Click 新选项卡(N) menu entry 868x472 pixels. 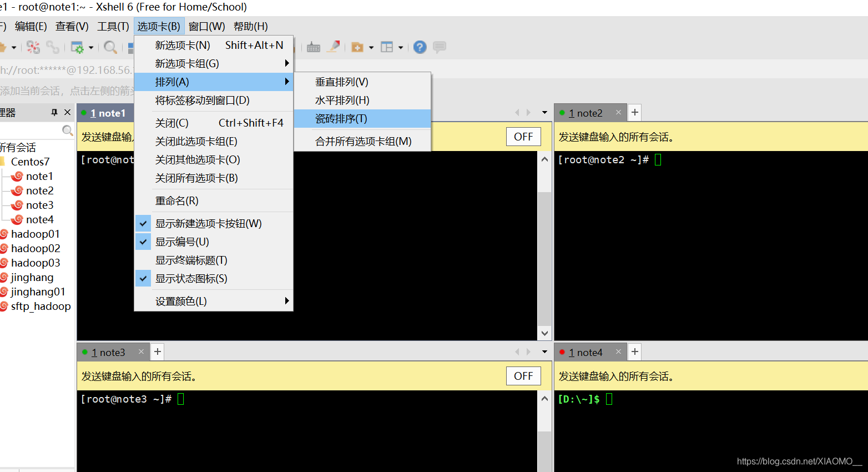coord(214,45)
